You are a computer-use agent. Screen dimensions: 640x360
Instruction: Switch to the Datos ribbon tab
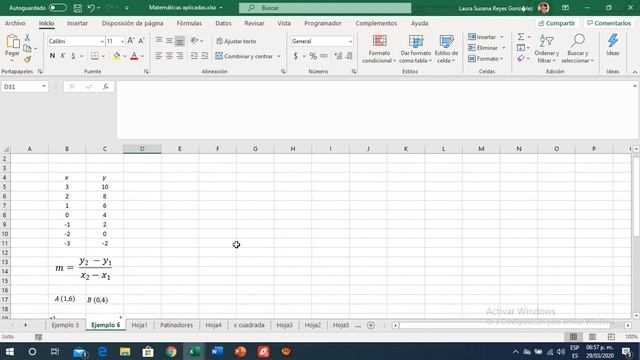pyautogui.click(x=223, y=23)
